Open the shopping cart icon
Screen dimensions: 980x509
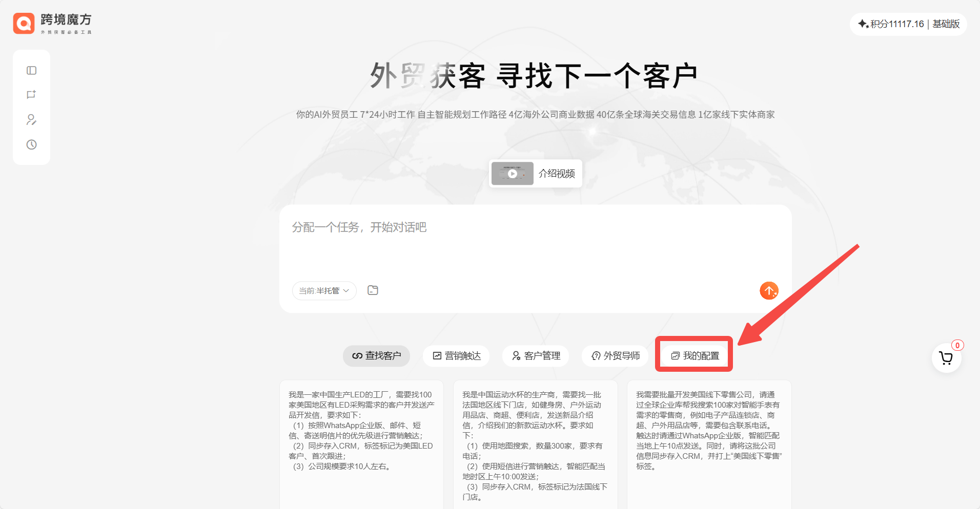946,358
